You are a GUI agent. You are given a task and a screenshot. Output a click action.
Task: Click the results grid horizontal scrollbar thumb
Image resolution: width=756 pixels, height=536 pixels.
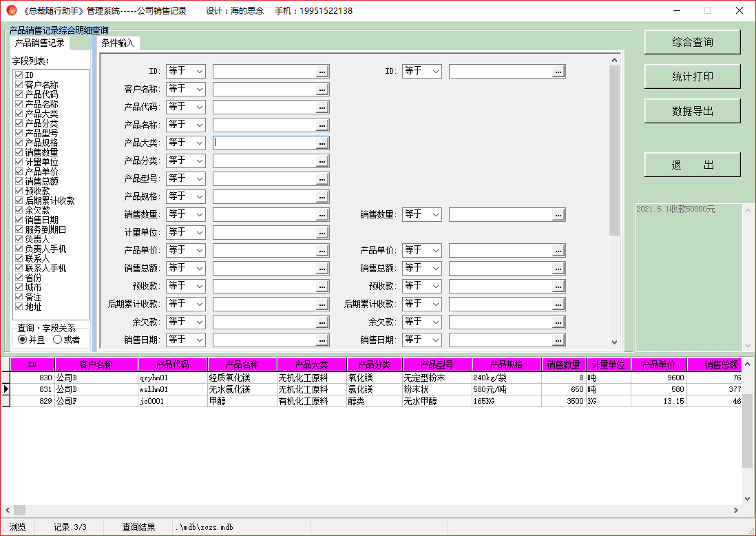pos(19,510)
